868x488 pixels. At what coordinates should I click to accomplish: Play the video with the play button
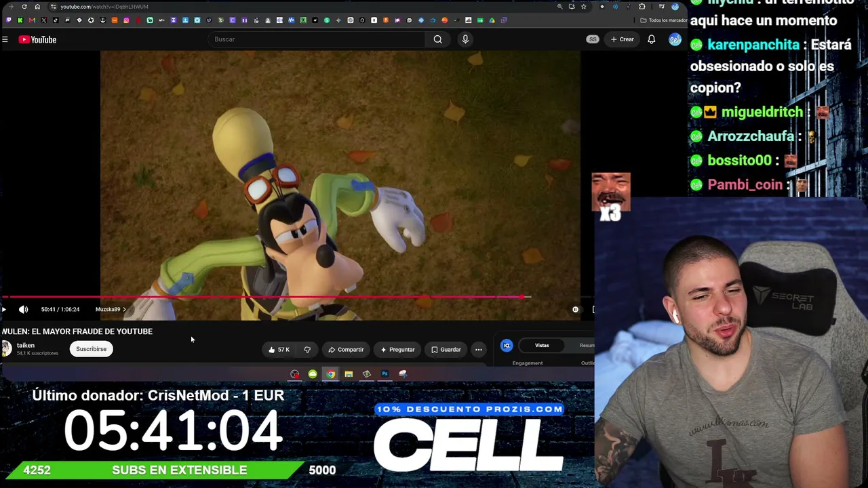coord(4,309)
